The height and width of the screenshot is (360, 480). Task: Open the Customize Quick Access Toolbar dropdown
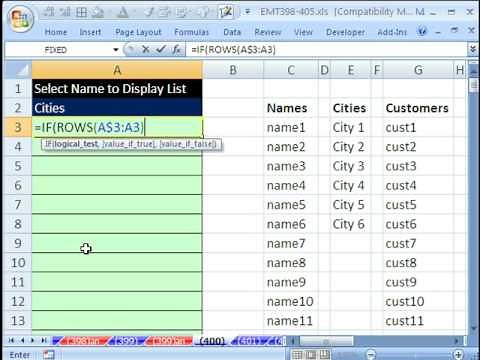(x=247, y=12)
